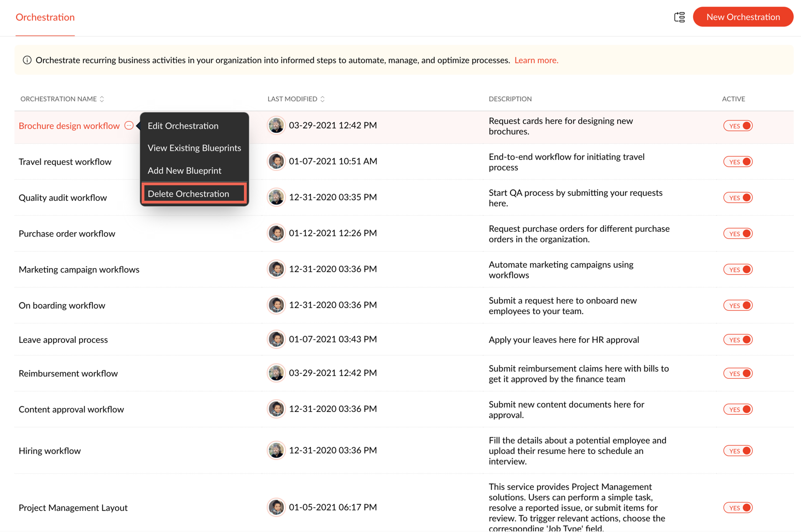Open the Learn more link
Image resolution: width=801 pixels, height=532 pixels.
tap(536, 60)
